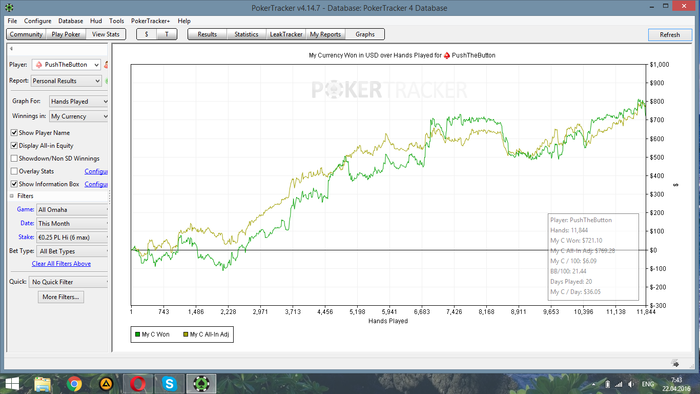Click the Clear All Filters Above link
The height and width of the screenshot is (394, 700).
(x=61, y=264)
